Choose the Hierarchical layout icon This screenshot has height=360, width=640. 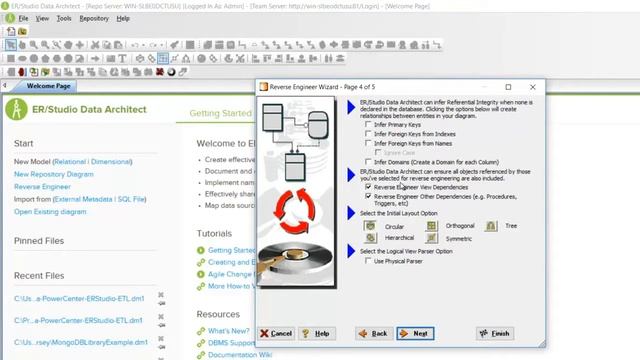click(370, 238)
